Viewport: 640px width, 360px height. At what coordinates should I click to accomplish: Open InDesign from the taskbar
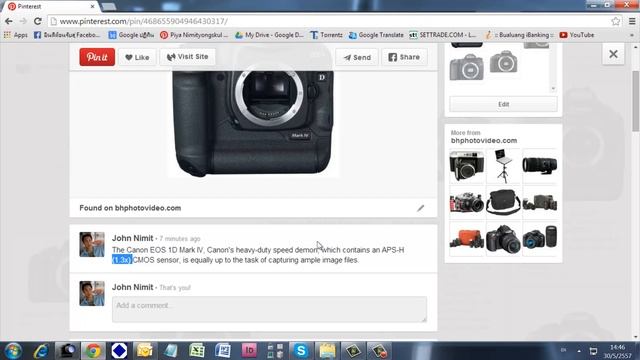tap(249, 351)
